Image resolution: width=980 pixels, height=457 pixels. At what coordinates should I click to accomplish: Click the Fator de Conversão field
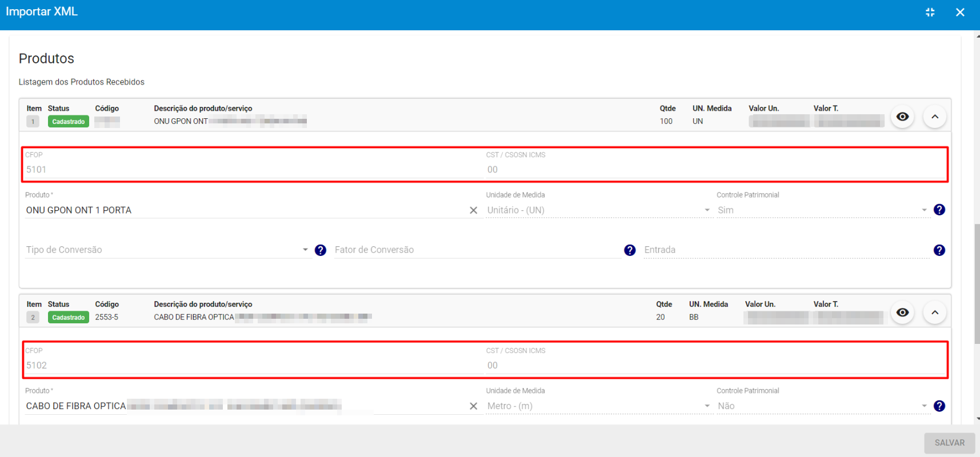click(478, 250)
